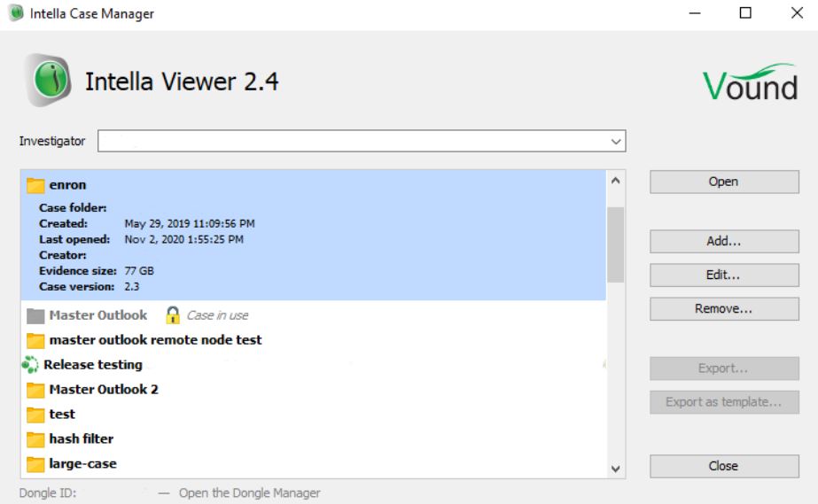Click the Export as template... button

coord(724,402)
